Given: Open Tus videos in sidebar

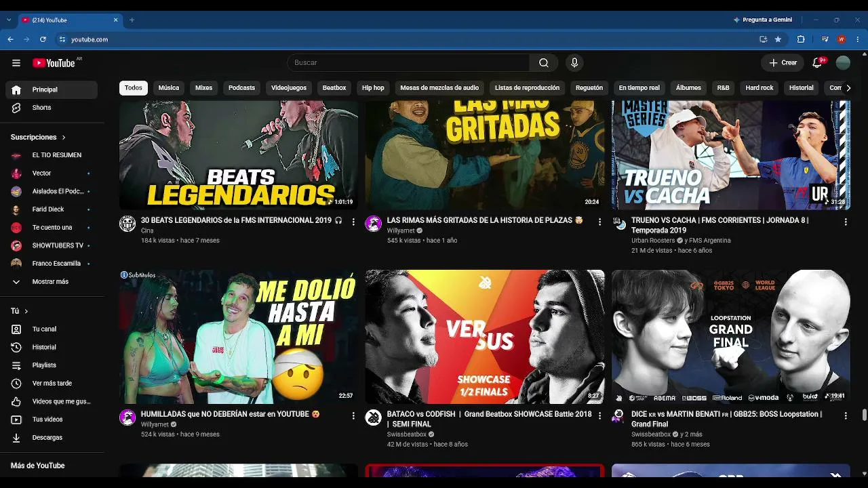Looking at the screenshot, I should coord(52,420).
